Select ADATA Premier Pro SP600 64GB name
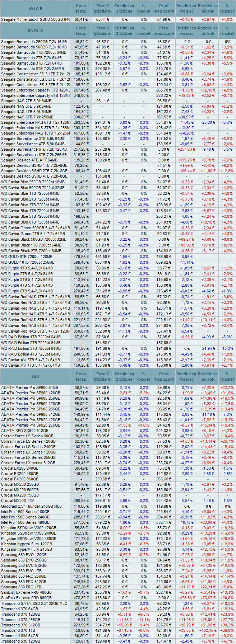This screenshot has height=644, width=236. point(30,387)
